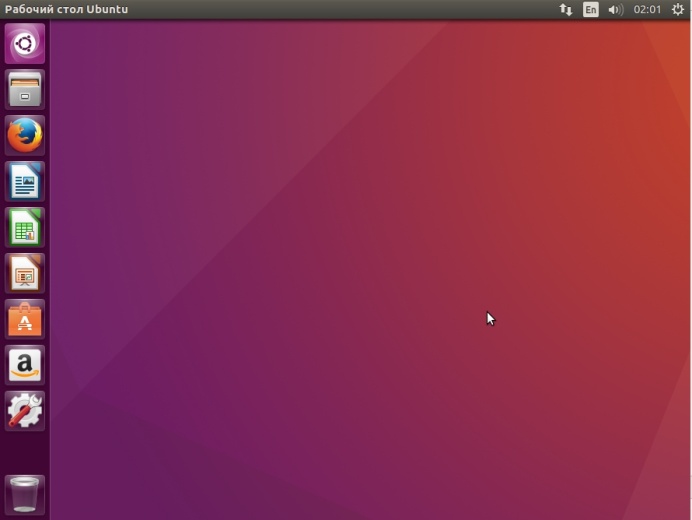692x520 pixels.
Task: Click the "Рабочий стол Ubuntu" panel title
Action: click(66, 9)
